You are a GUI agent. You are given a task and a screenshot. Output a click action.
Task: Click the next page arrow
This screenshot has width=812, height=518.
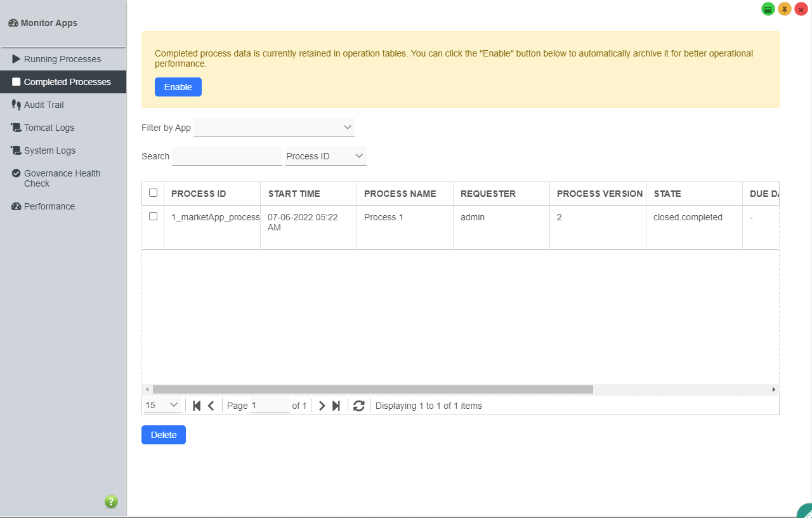coord(322,406)
